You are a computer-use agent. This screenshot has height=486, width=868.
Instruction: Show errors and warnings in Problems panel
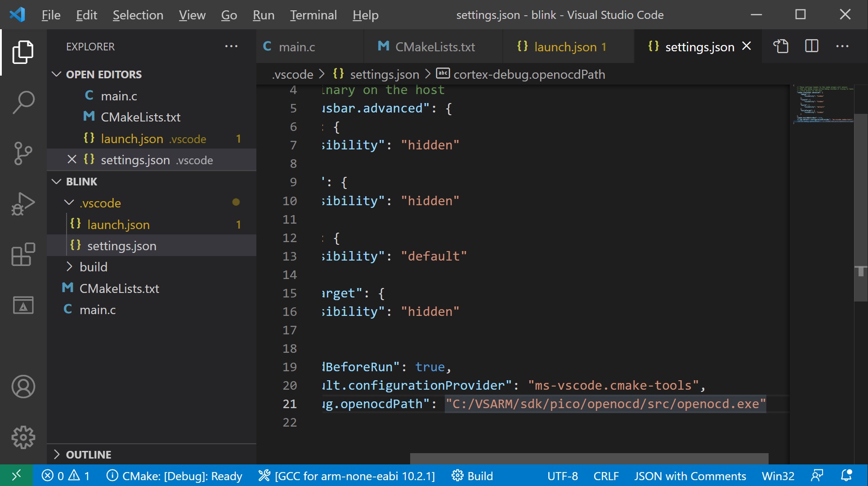(66, 476)
